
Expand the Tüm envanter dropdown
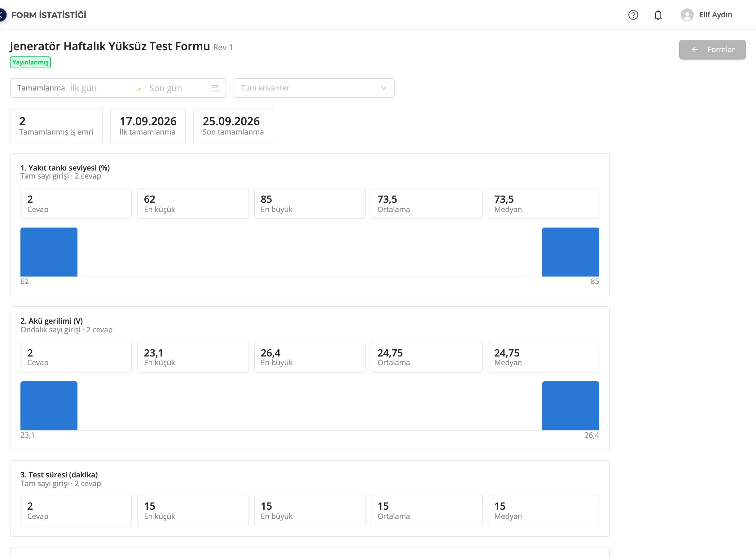(314, 88)
